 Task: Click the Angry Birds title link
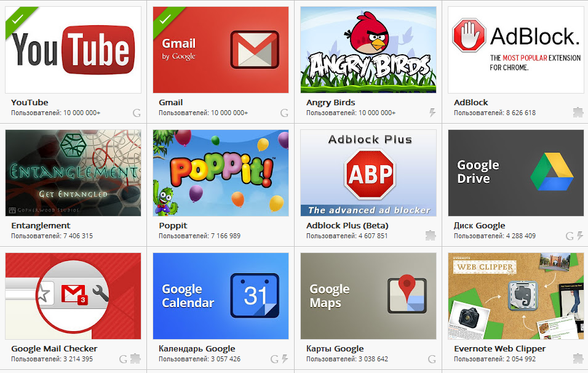pos(331,102)
